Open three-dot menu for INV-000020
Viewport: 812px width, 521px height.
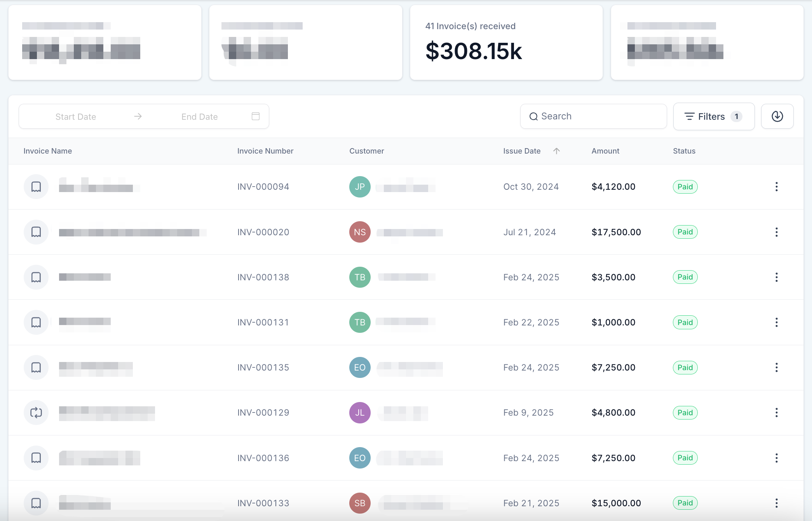(x=776, y=232)
